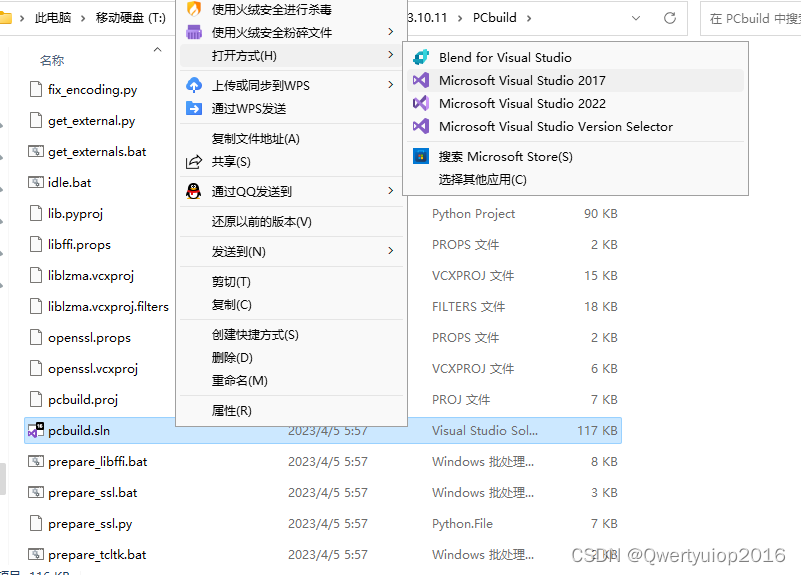This screenshot has height=575, width=801.
Task: Select 还原以前的版本(V) menu entry
Action: (262, 222)
